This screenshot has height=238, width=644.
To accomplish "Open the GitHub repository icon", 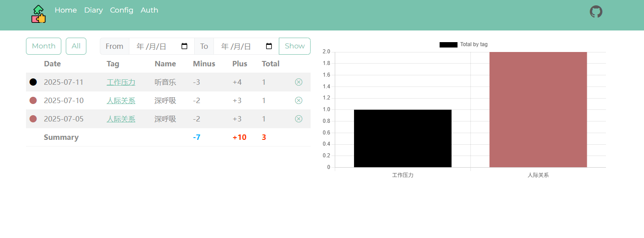I will (x=596, y=12).
